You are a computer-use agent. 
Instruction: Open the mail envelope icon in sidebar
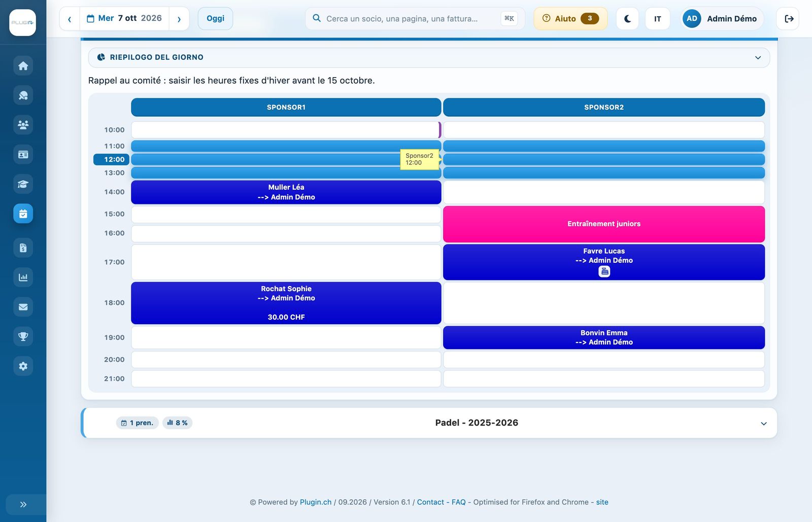click(23, 307)
